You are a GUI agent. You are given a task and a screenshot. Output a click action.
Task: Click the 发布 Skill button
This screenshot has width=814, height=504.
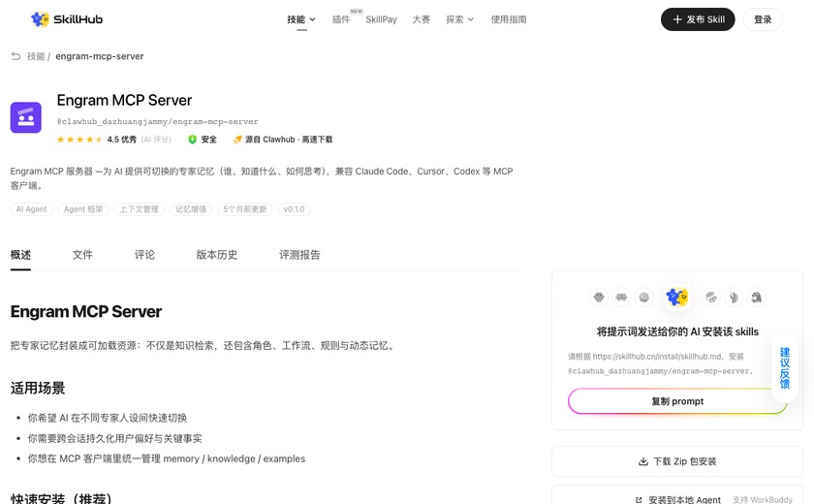(x=698, y=19)
